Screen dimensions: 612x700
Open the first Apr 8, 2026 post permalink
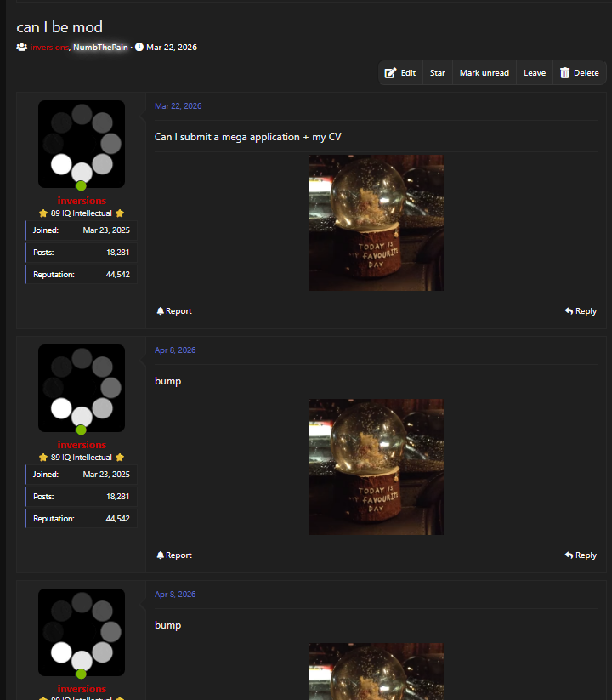pos(175,350)
